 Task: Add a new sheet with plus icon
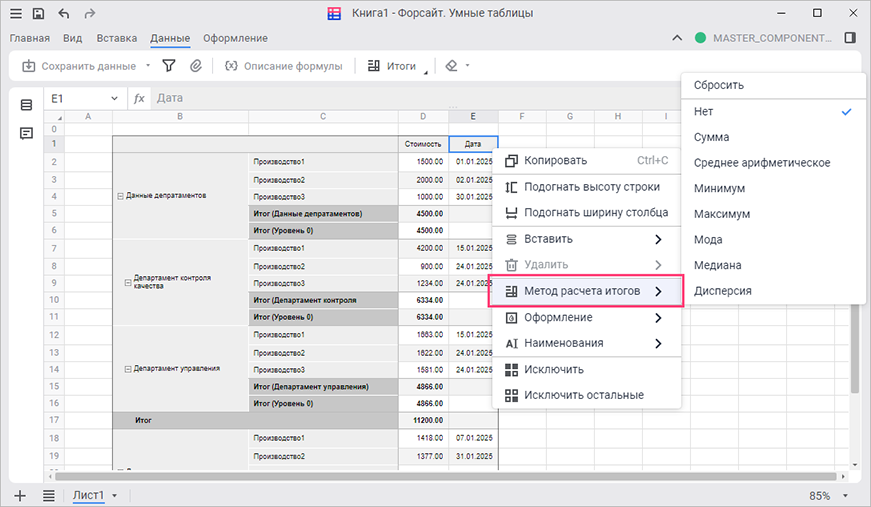pyautogui.click(x=20, y=495)
